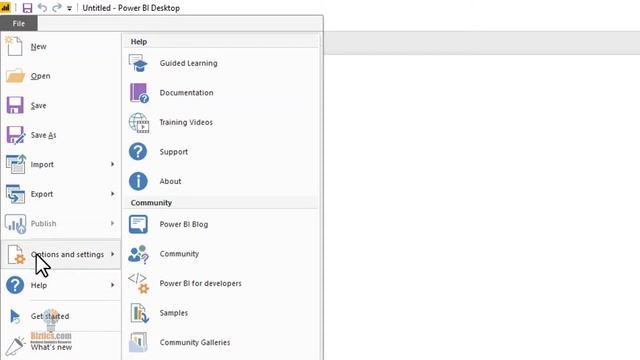Viewport: 640px width, 360px height.
Task: Click the Power BI for developers code icon
Action: click(139, 283)
